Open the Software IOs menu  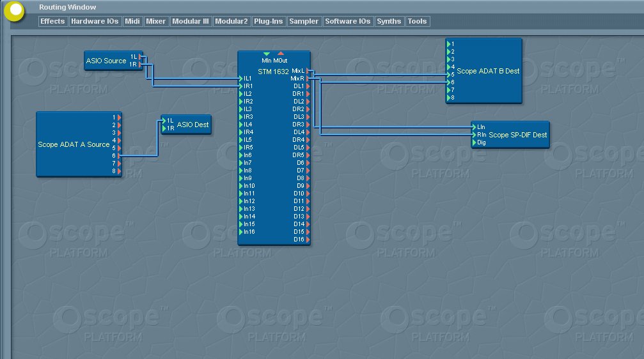[x=347, y=21]
